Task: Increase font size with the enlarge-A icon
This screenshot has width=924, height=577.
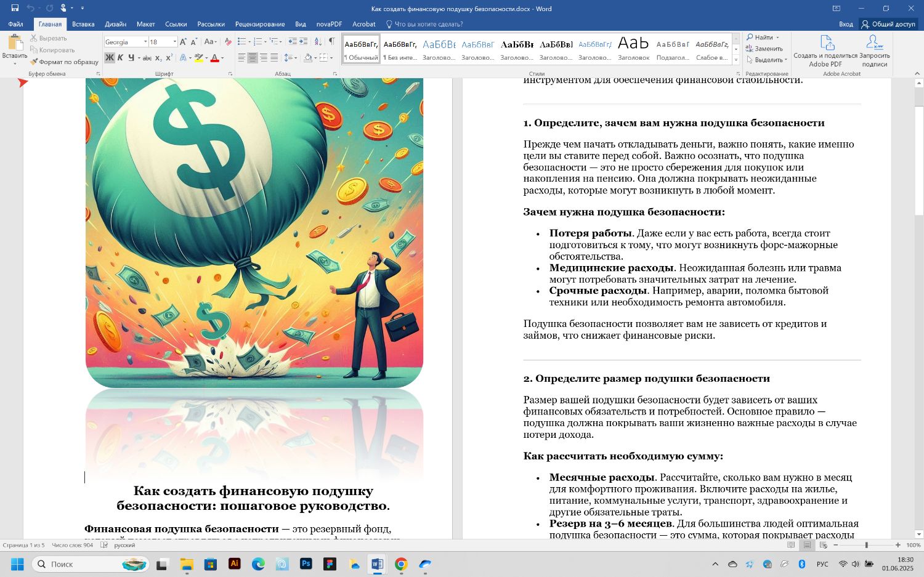Action: [184, 42]
